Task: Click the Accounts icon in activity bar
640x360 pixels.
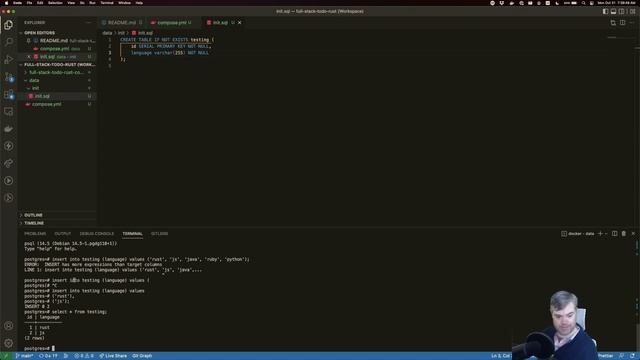Action: pyautogui.click(x=9, y=326)
